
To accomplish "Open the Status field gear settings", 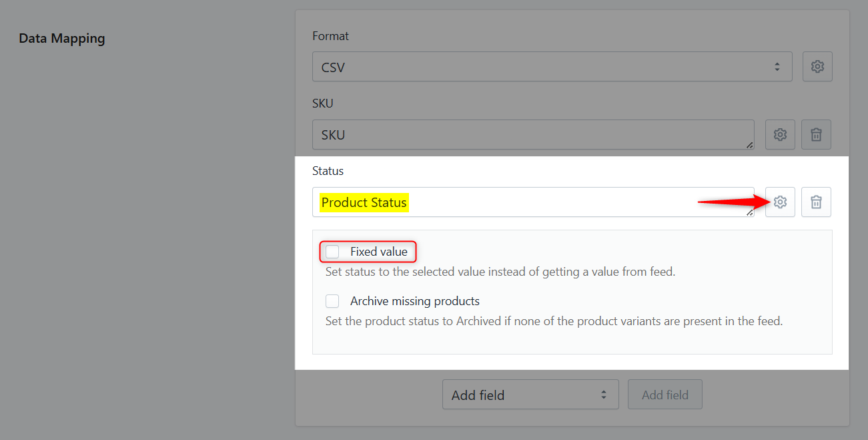I will pyautogui.click(x=780, y=202).
